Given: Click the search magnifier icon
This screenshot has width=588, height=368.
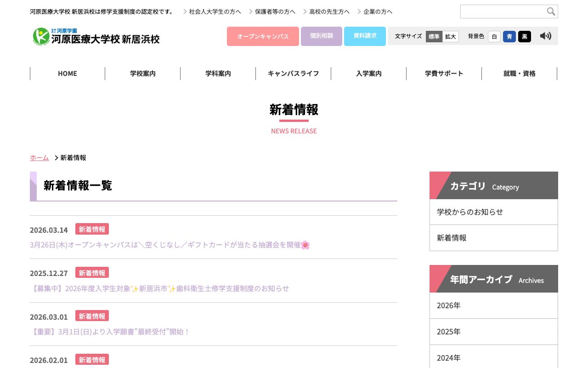Looking at the screenshot, I should coord(551,11).
